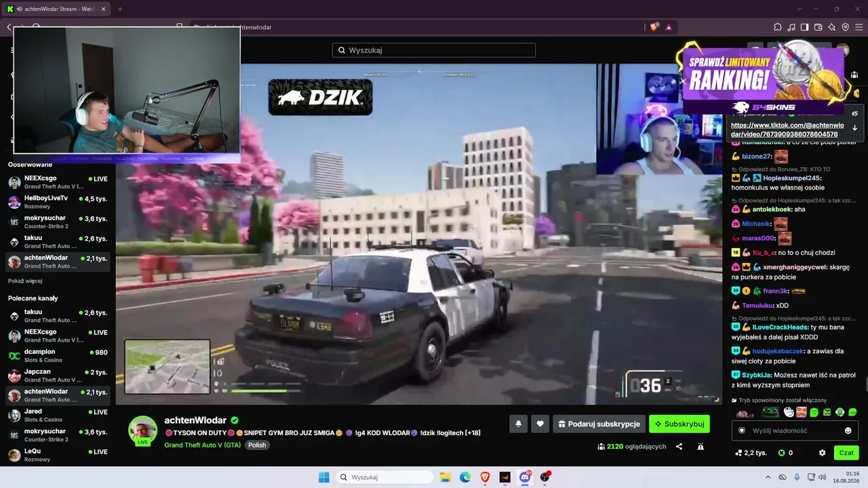Open the Brave VPN shield icon
This screenshot has width=868, height=488.
click(846, 27)
